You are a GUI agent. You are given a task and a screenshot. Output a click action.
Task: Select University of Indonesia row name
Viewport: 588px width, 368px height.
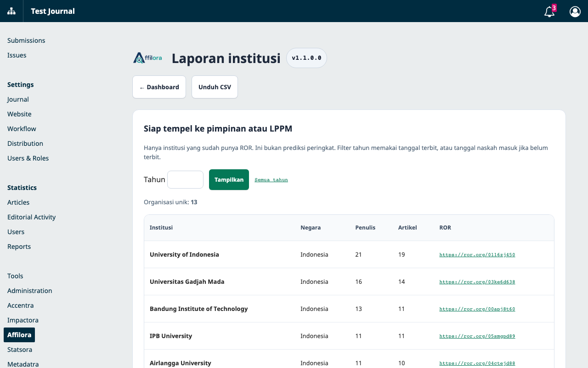pos(184,254)
